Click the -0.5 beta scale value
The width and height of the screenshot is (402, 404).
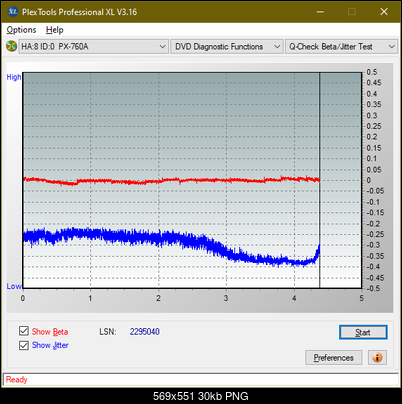pyautogui.click(x=373, y=288)
